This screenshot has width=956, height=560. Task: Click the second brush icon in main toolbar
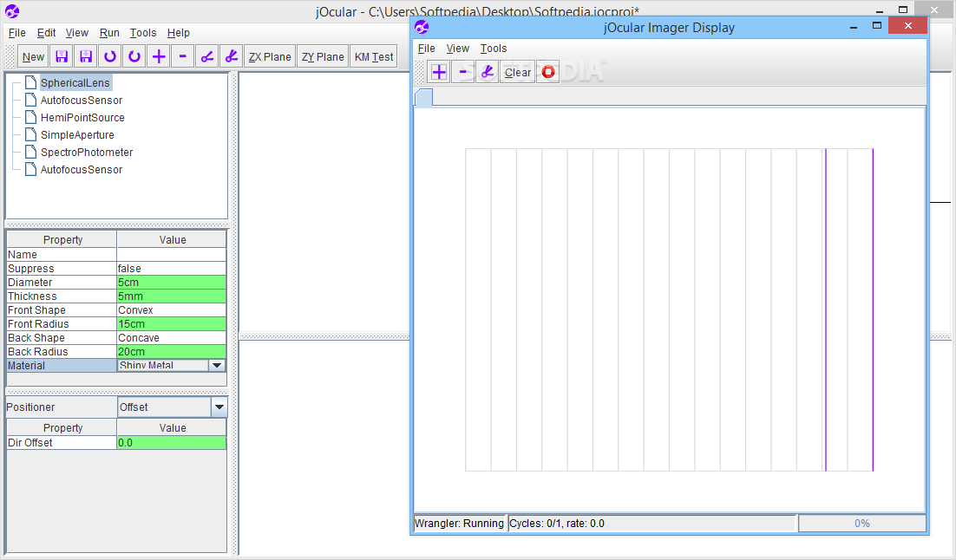[x=232, y=56]
